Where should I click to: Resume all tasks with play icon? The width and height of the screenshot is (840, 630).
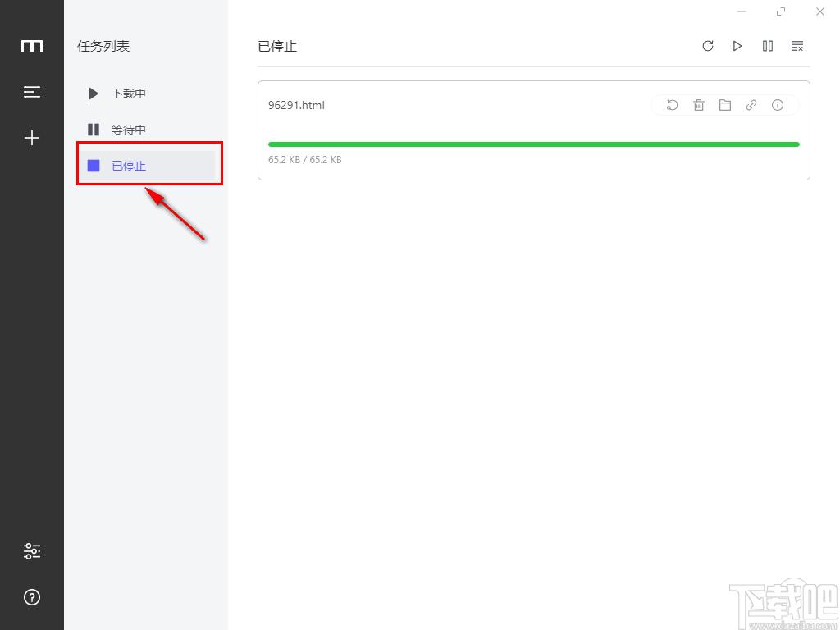[737, 46]
